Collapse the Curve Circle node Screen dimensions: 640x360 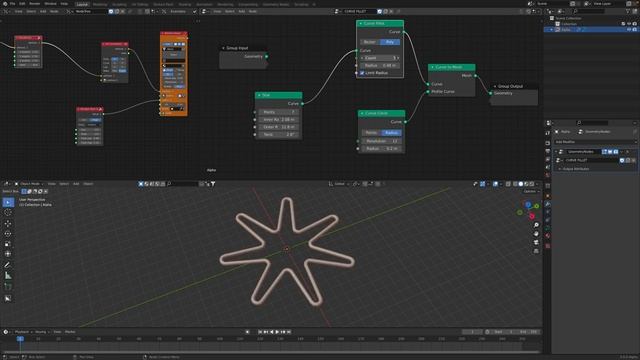362,113
